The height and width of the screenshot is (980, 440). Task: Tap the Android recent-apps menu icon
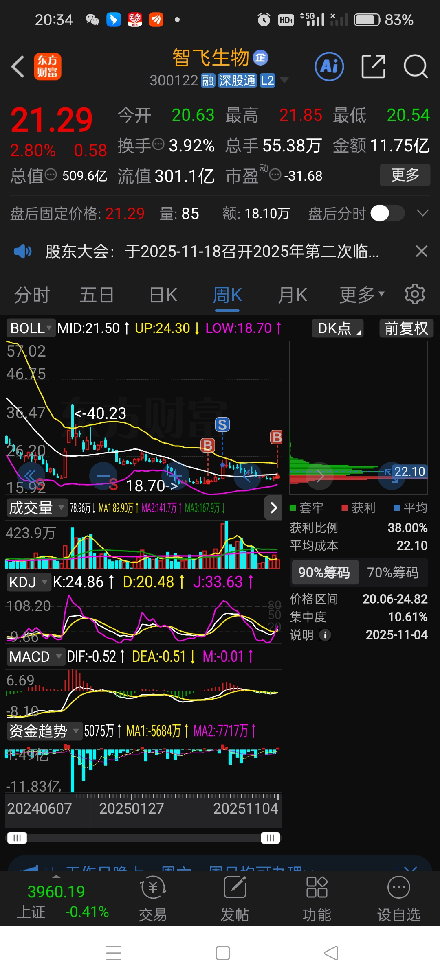click(114, 953)
